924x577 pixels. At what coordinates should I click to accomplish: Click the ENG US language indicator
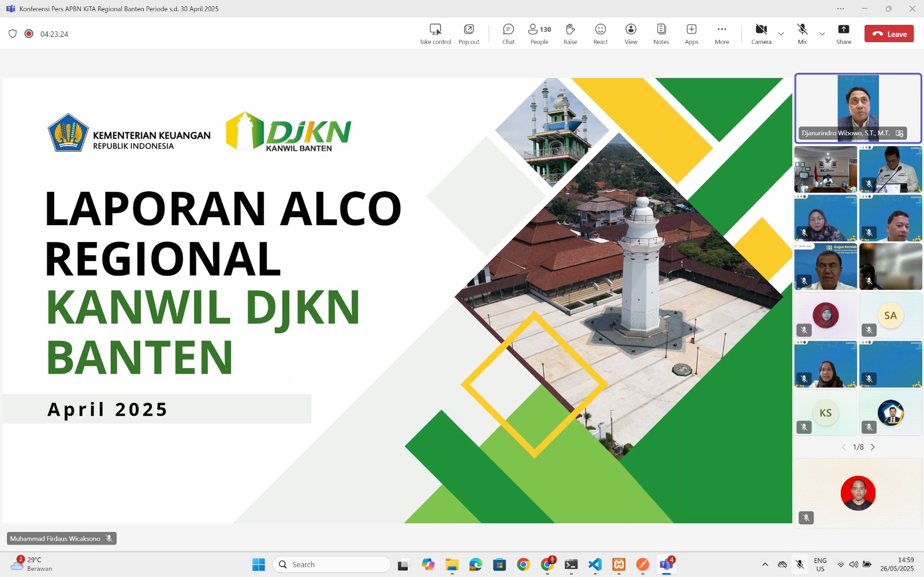[820, 564]
